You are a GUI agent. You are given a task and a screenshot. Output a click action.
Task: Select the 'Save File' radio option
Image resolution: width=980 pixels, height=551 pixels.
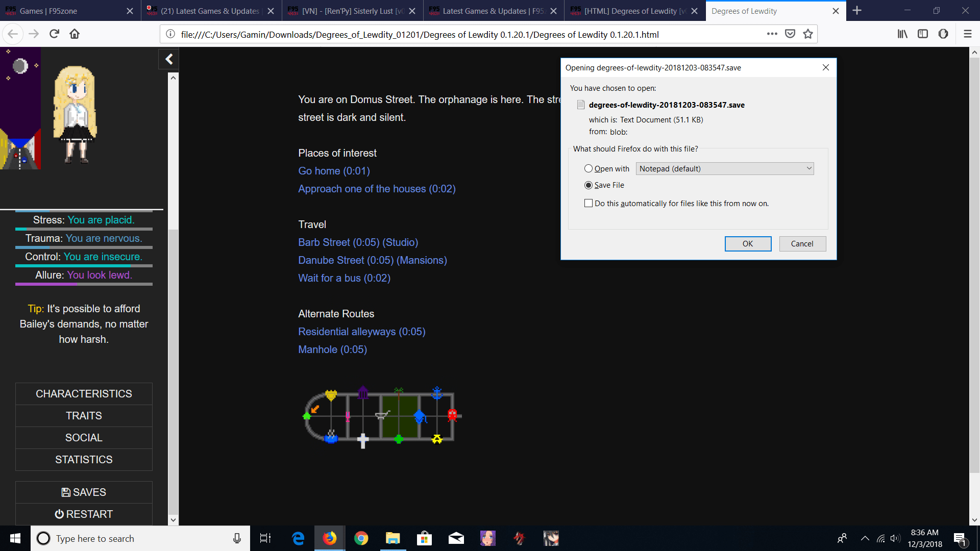point(589,185)
